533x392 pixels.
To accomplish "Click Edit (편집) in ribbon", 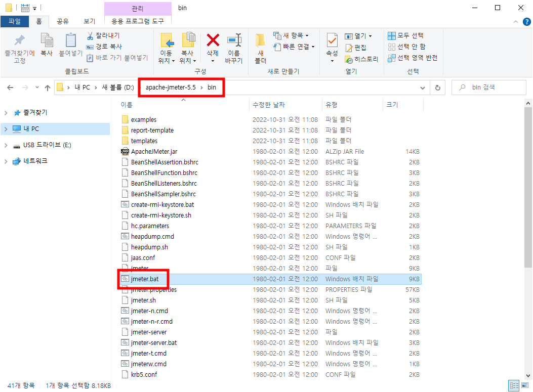I will [356, 48].
